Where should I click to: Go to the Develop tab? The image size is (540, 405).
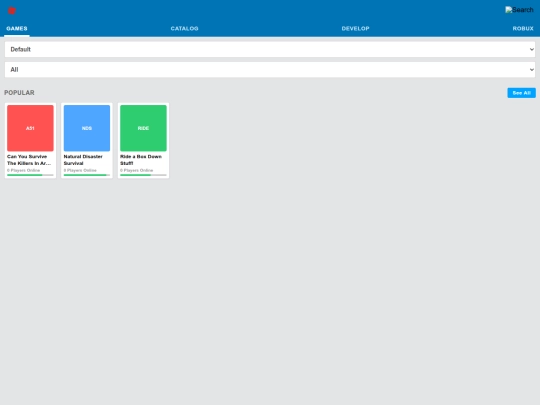tap(355, 29)
